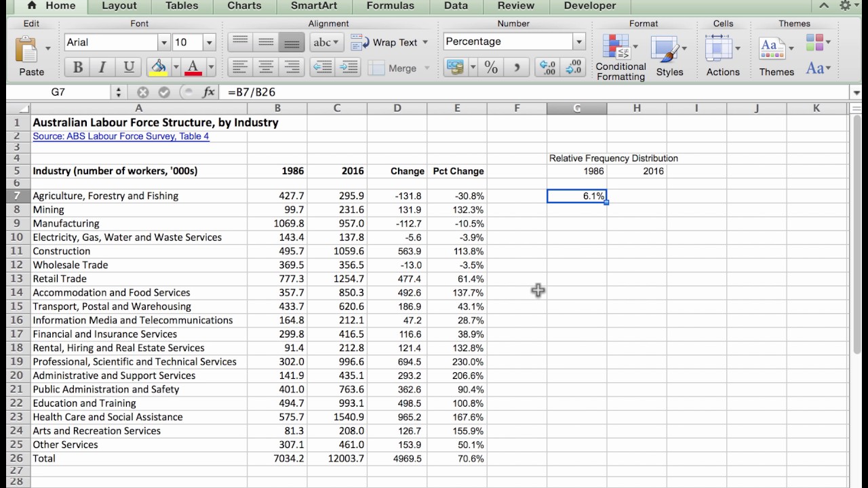The image size is (868, 488).
Task: Collapse the ribbon with the chevron
Action: coord(824,6)
